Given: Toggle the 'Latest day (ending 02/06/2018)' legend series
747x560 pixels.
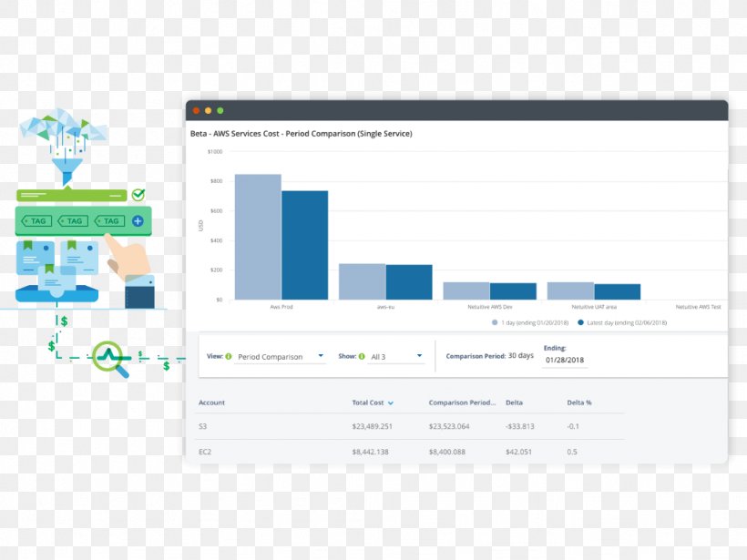Looking at the screenshot, I should pyautogui.click(x=622, y=323).
